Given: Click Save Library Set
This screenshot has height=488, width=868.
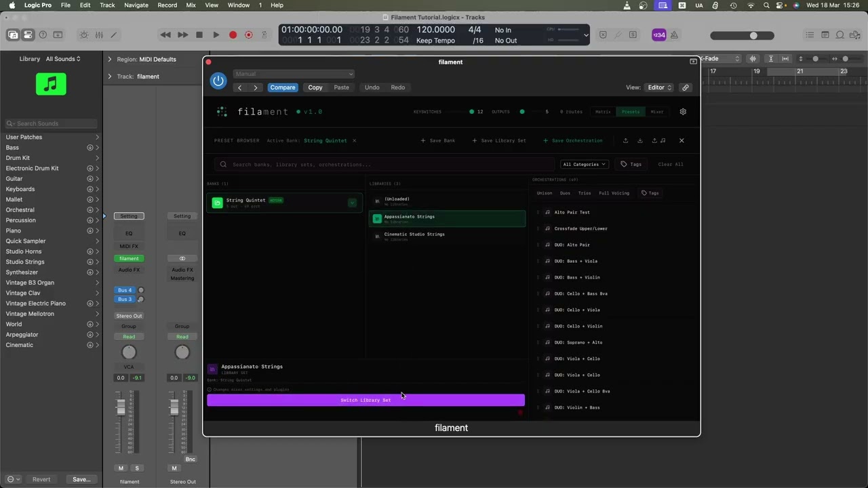Looking at the screenshot, I should (x=499, y=141).
